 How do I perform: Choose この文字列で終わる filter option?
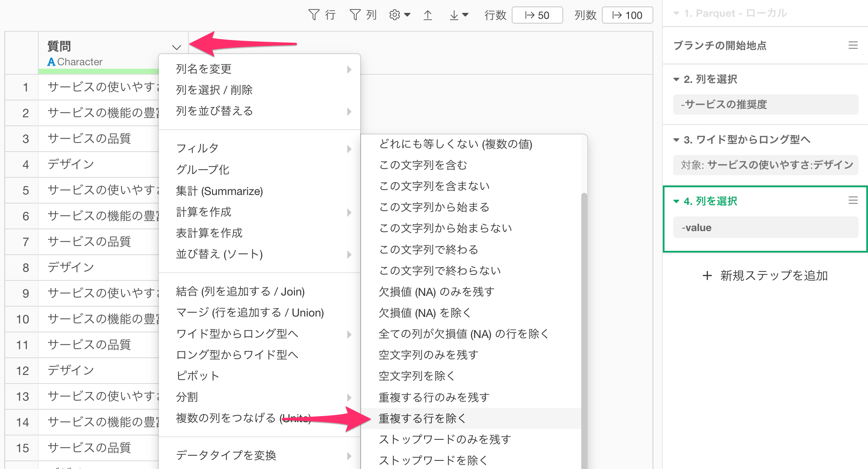pyautogui.click(x=471, y=250)
